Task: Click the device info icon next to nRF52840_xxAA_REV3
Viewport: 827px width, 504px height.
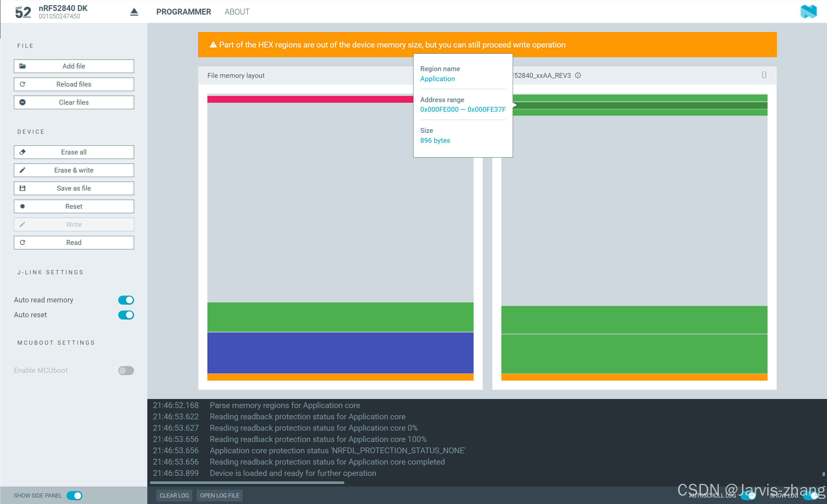Action: pyautogui.click(x=578, y=76)
